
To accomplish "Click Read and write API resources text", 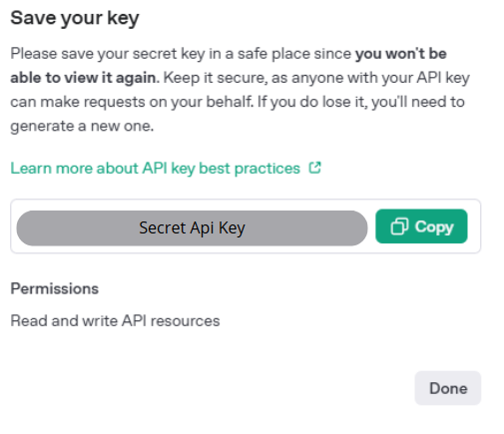I will 115,321.
